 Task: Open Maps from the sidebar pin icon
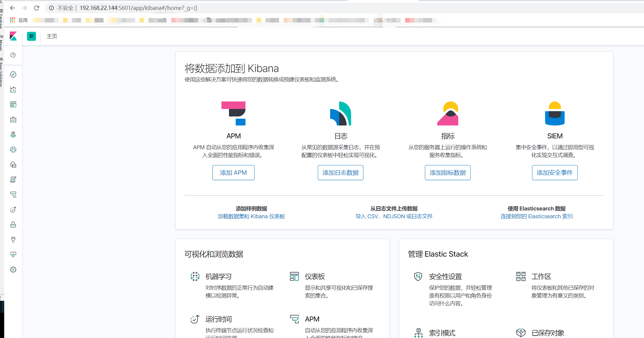[13, 134]
